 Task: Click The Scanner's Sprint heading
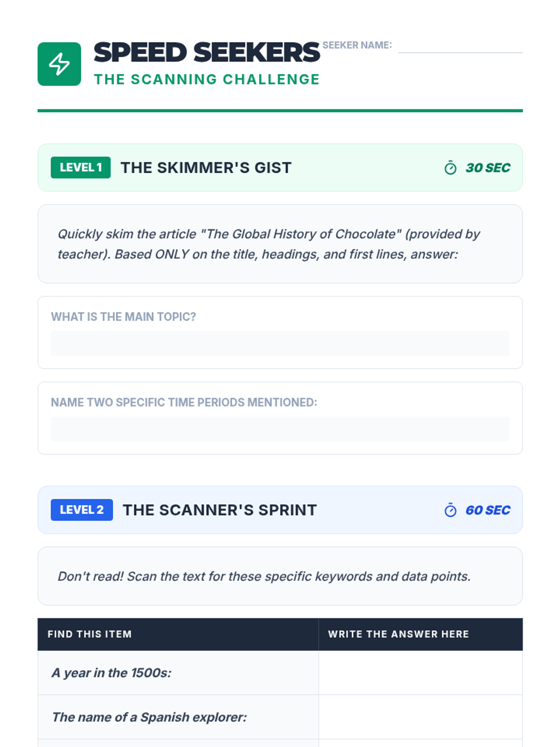219,510
